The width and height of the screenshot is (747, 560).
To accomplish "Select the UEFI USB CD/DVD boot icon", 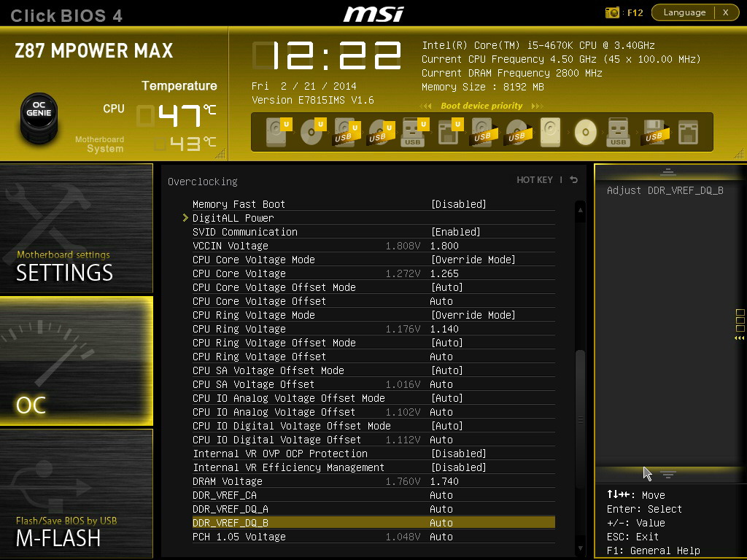I will [381, 132].
